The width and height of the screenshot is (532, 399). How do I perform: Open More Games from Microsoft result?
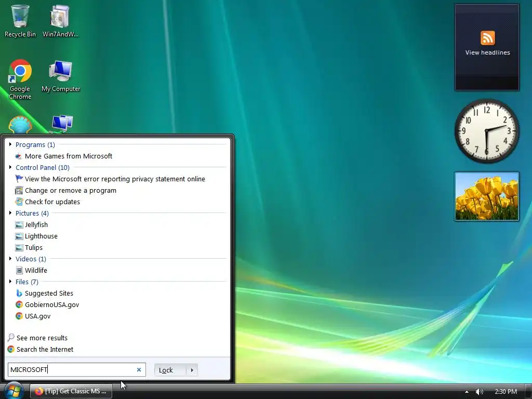pos(69,156)
